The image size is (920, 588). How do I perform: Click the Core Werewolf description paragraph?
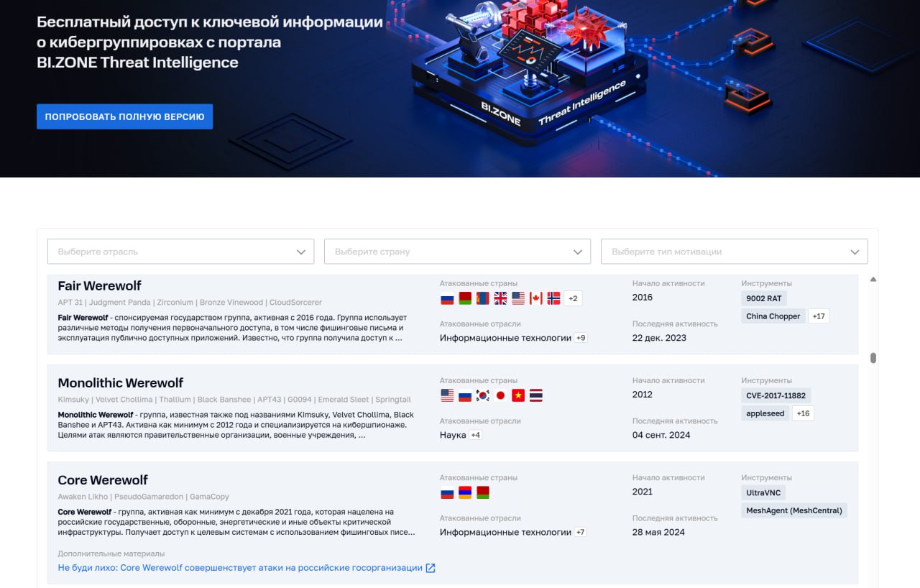pos(236,522)
